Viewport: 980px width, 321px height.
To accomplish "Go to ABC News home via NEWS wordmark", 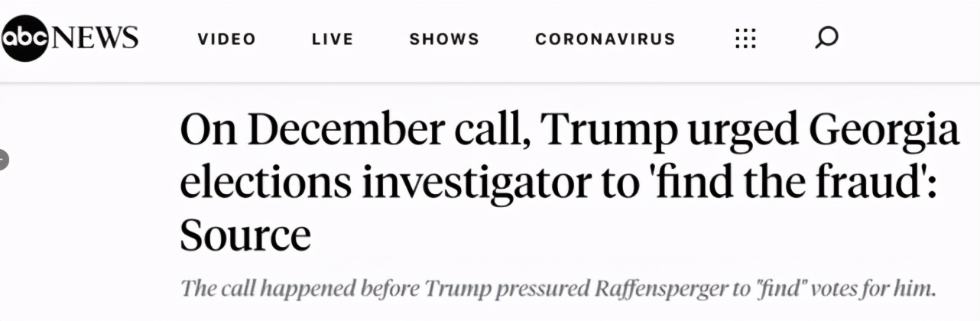I will pos(94,37).
